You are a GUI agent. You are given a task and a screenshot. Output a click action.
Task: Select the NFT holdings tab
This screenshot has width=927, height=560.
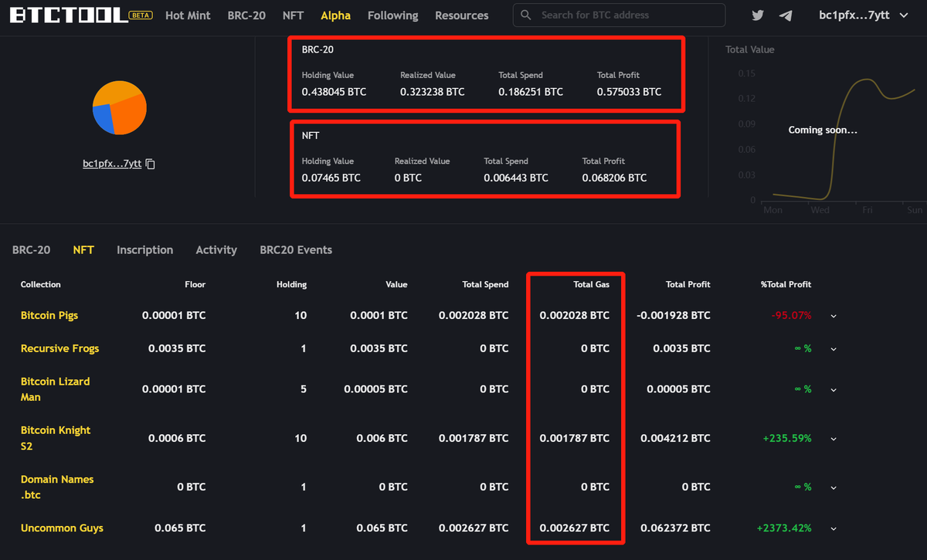coord(83,249)
